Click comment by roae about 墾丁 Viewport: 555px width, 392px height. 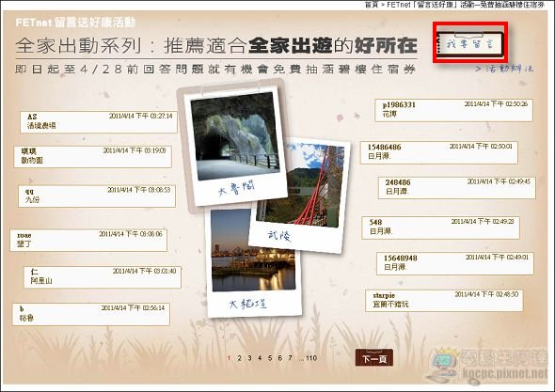pos(88,241)
